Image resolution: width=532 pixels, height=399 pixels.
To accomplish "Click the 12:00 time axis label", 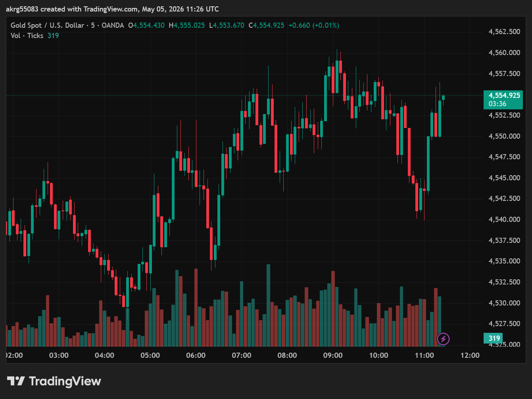I will pyautogui.click(x=470, y=355).
